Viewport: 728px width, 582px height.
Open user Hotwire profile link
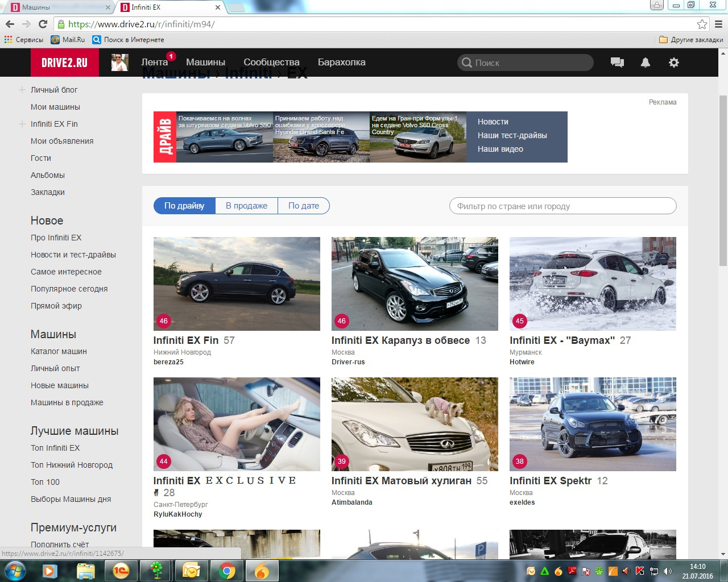(x=522, y=362)
